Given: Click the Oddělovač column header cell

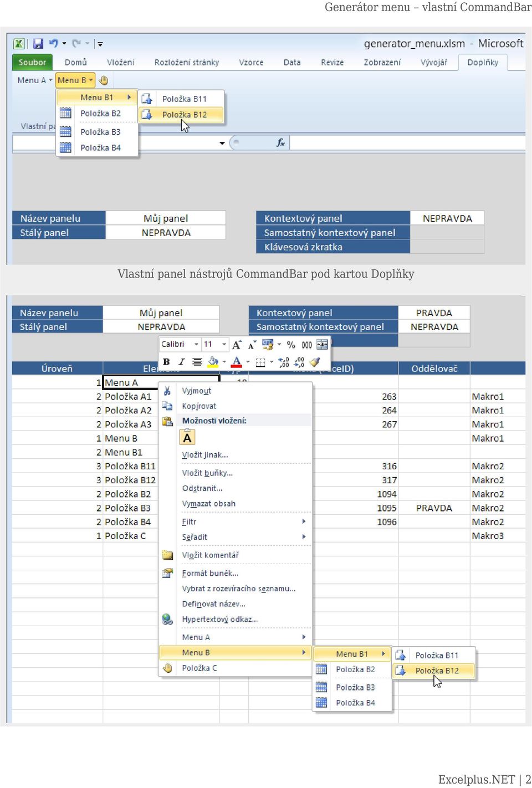Looking at the screenshot, I should [434, 369].
